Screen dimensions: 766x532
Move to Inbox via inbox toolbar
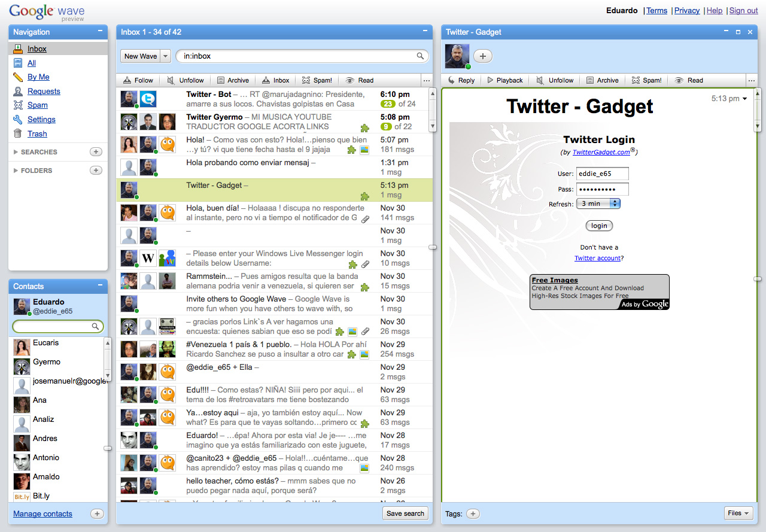[x=275, y=80]
